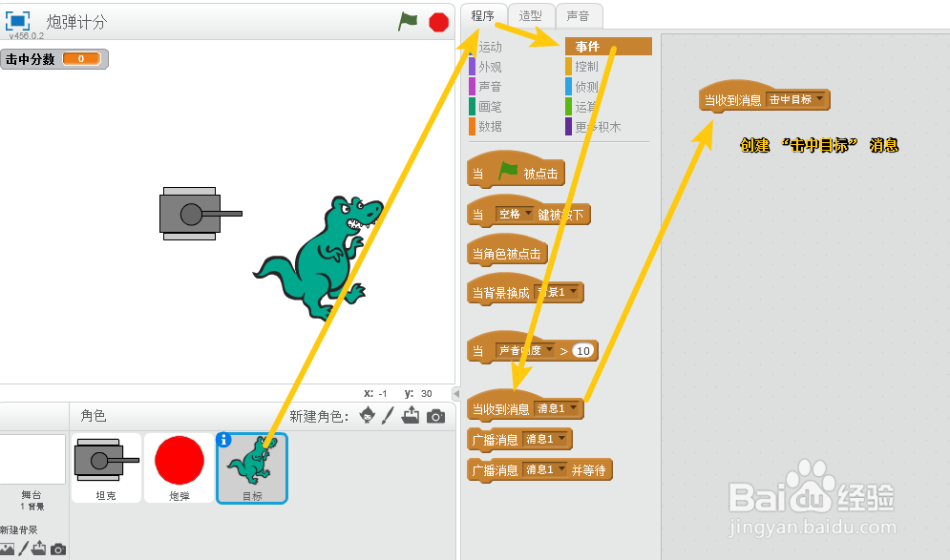
Task: Click the green dinosaur on the stage
Action: click(318, 258)
